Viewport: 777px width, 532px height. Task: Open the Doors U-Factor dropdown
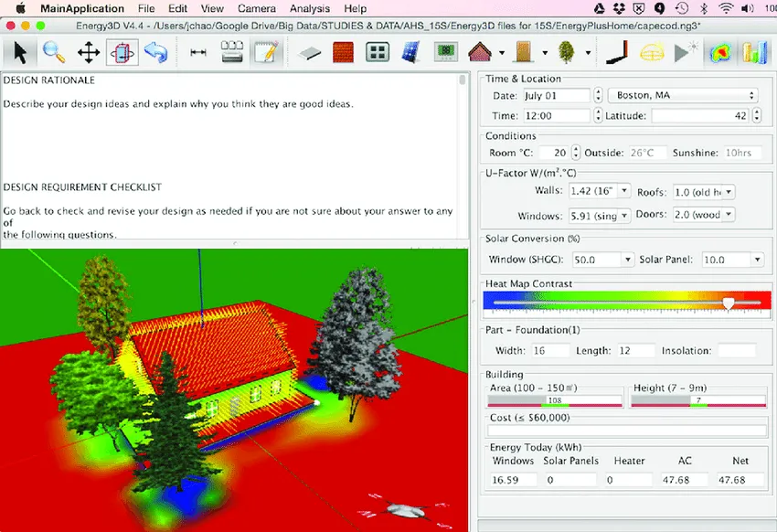click(x=704, y=215)
